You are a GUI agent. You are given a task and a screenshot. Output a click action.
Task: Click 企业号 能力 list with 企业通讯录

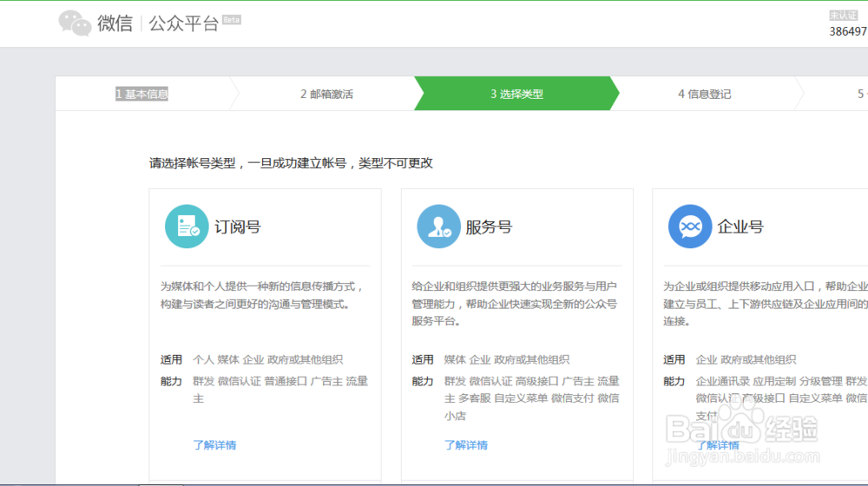(x=782, y=398)
